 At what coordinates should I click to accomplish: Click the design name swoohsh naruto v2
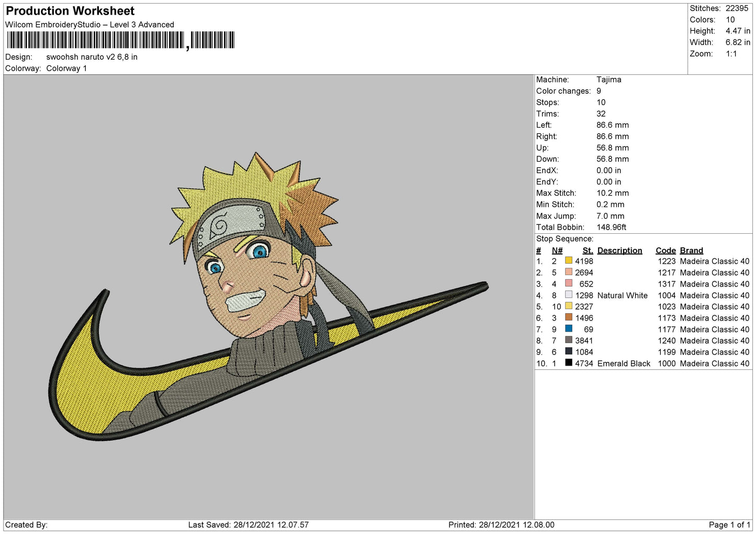click(x=92, y=57)
